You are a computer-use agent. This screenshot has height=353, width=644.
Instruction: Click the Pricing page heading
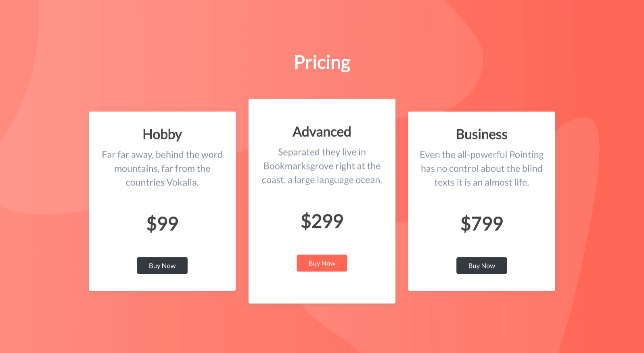coord(322,62)
